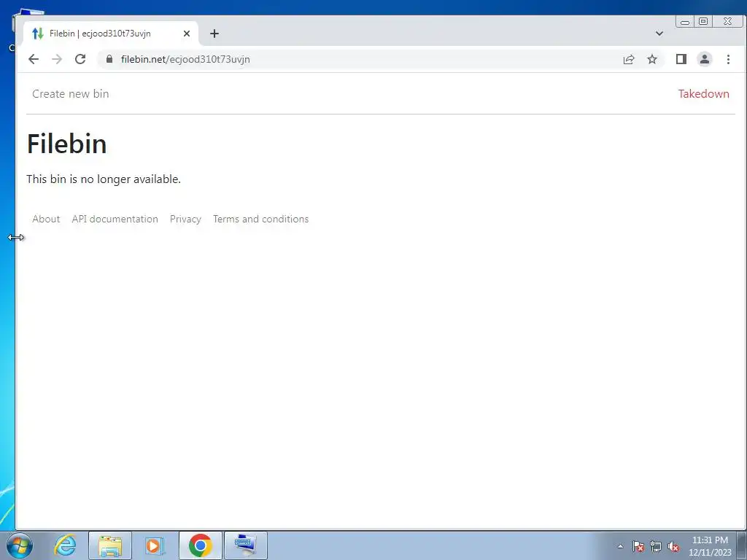
Task: Go back to the previous page
Action: pos(34,59)
